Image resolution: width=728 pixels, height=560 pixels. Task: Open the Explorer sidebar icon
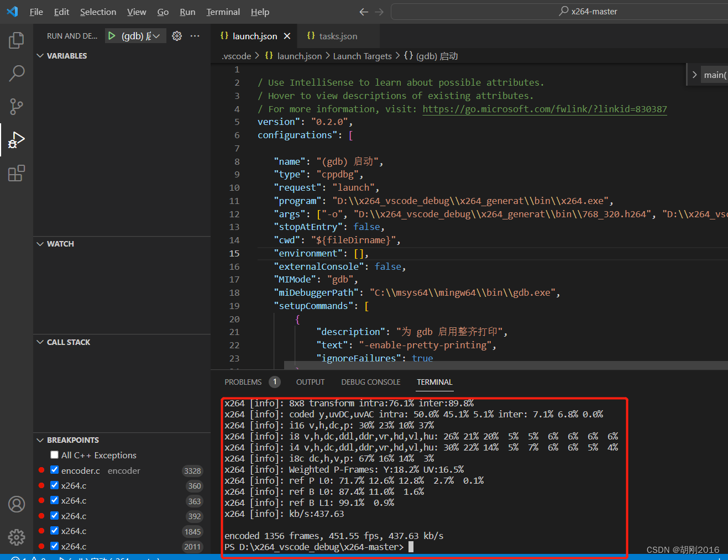16,40
